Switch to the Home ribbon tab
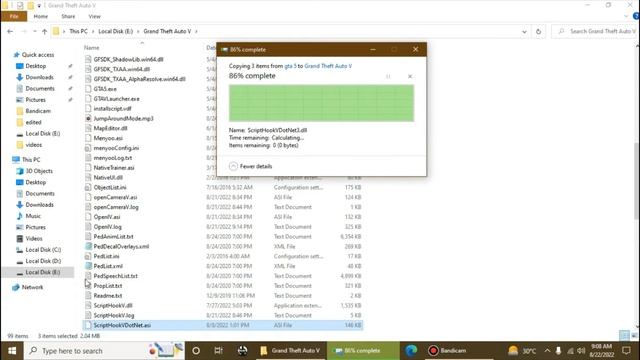 click(x=40, y=16)
